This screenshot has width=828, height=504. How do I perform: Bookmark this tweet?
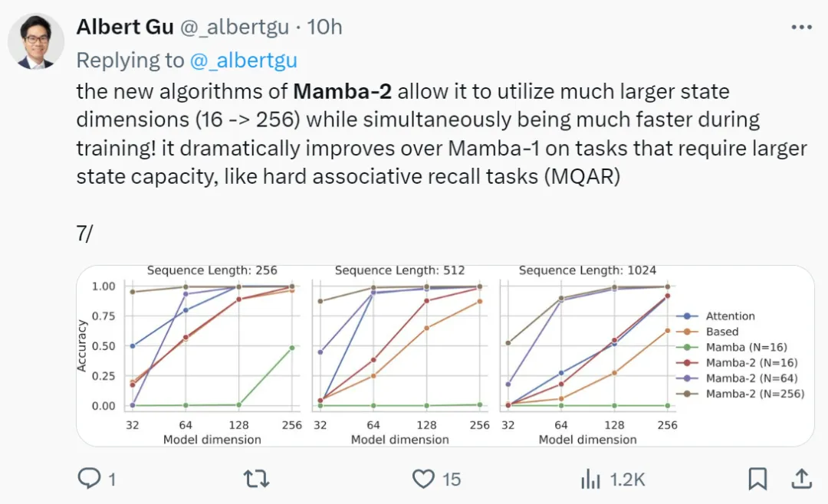tap(757, 479)
